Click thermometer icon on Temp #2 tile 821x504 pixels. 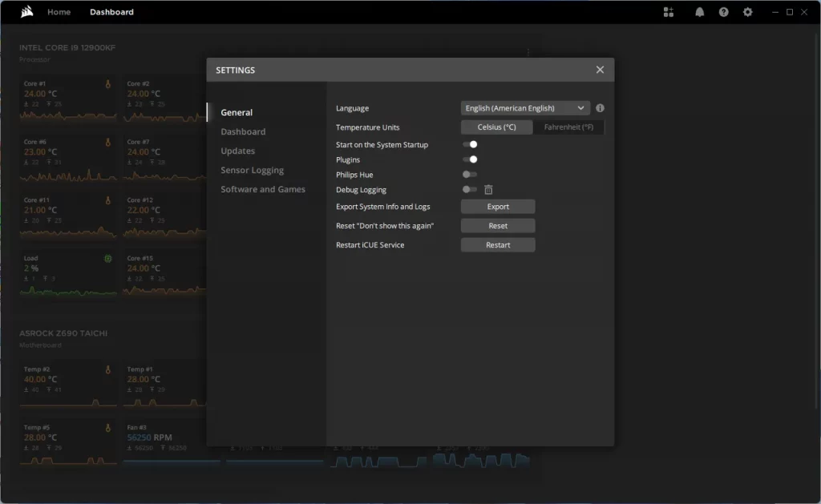coord(108,369)
